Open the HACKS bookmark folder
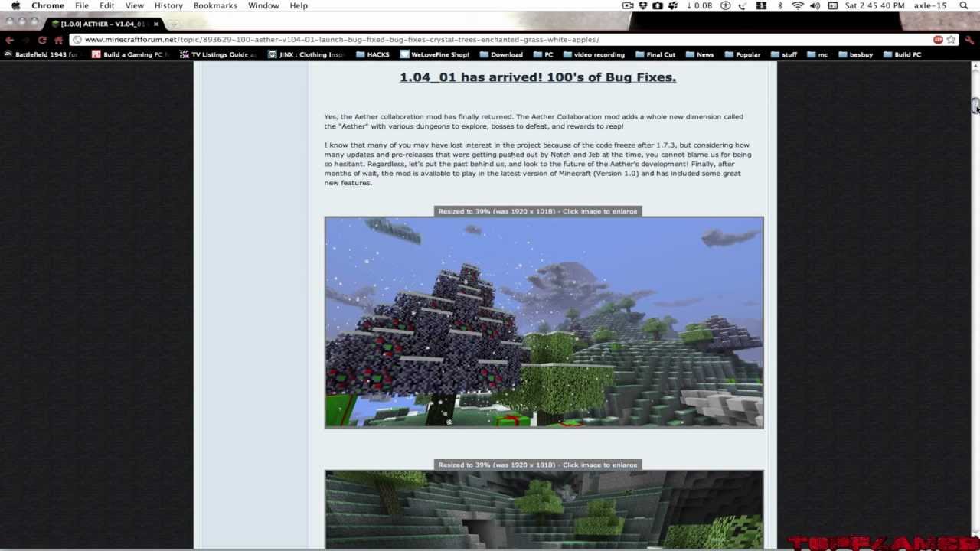Screen dimensions: 980x551 tap(372, 54)
